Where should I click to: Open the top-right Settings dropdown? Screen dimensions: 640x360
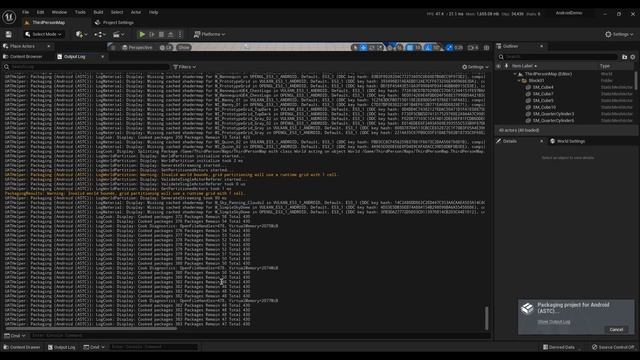pos(619,34)
